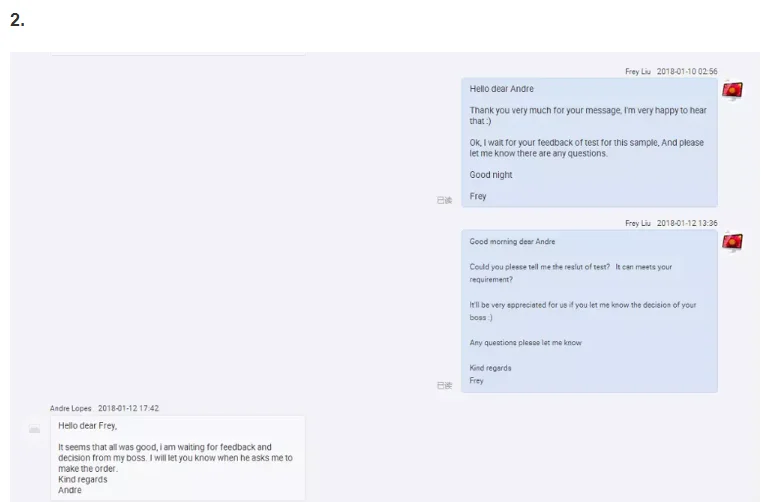Click read receipt beside 'Hello dear Andre' message
This screenshot has height=502, width=761.
click(444, 200)
